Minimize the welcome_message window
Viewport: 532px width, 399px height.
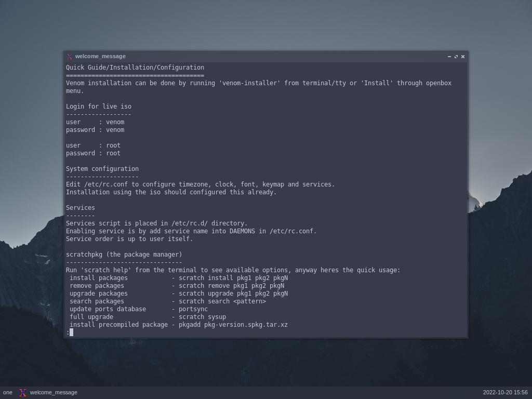coord(449,57)
